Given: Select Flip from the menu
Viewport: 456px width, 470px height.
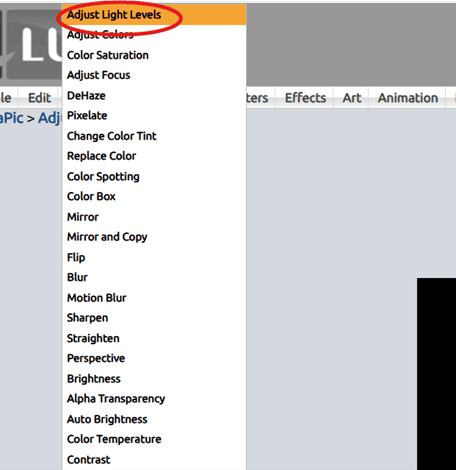Looking at the screenshot, I should click(x=154, y=257).
